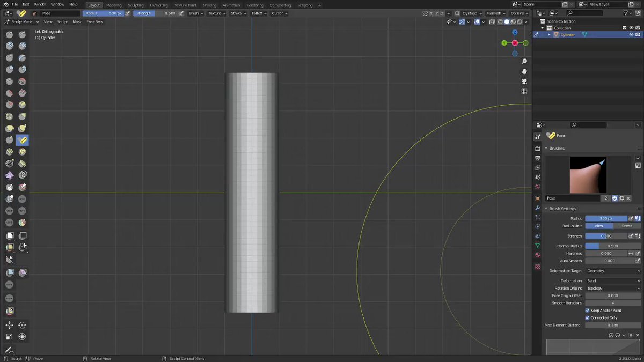The image size is (644, 362).
Task: Open the Texture dropdown in header
Action: (217, 13)
